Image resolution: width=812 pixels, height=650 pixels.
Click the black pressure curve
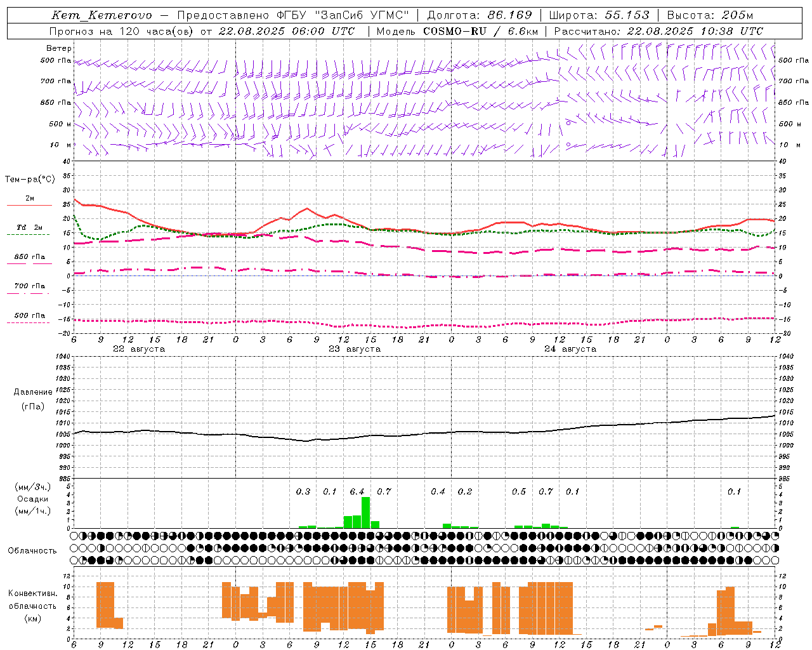425,434
